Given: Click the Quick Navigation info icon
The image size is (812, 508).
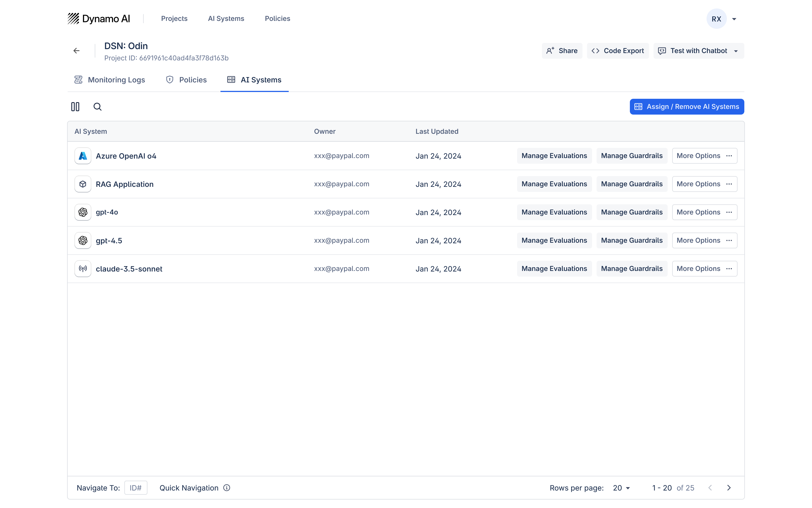Looking at the screenshot, I should tap(227, 488).
